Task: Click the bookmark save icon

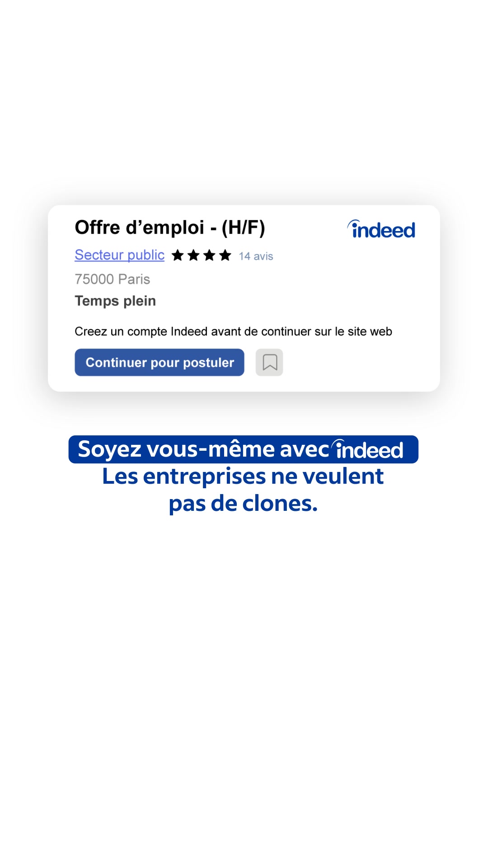Action: coord(269,363)
